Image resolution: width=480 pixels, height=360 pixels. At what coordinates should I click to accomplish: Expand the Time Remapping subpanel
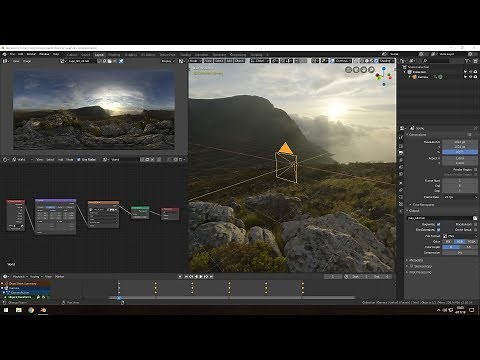pos(422,205)
